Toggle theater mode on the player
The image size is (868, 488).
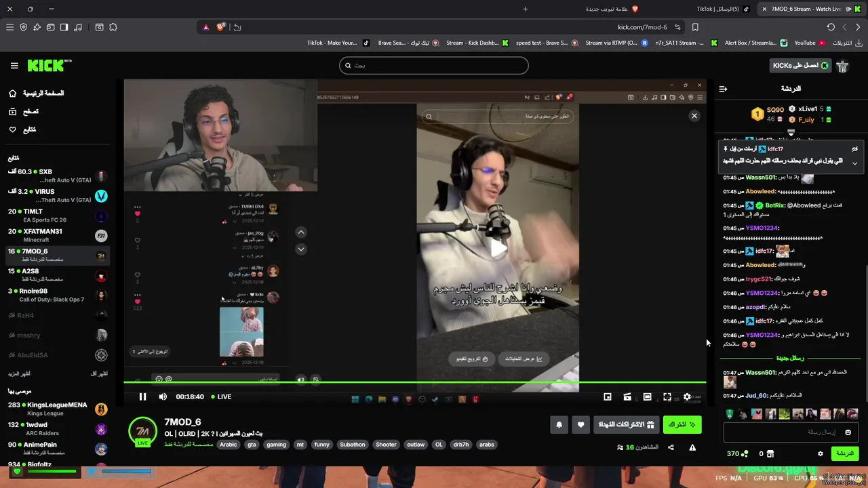pos(647,396)
